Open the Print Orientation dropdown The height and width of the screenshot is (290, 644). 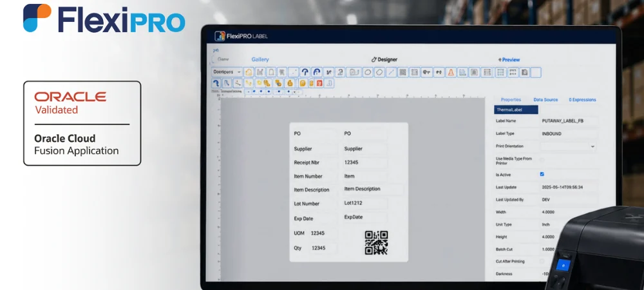click(x=568, y=146)
